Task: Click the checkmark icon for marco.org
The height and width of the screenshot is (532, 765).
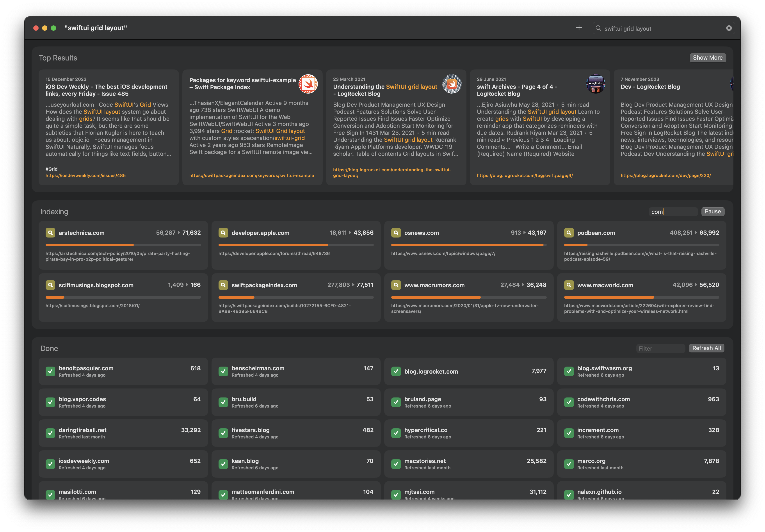Action: [569, 464]
